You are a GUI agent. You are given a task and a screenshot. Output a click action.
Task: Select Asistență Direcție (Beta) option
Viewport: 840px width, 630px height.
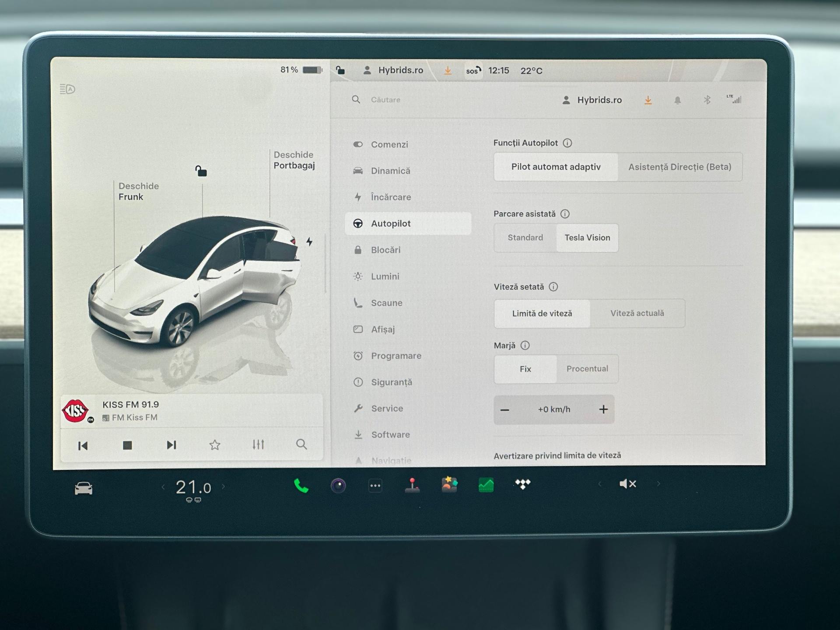pos(680,167)
